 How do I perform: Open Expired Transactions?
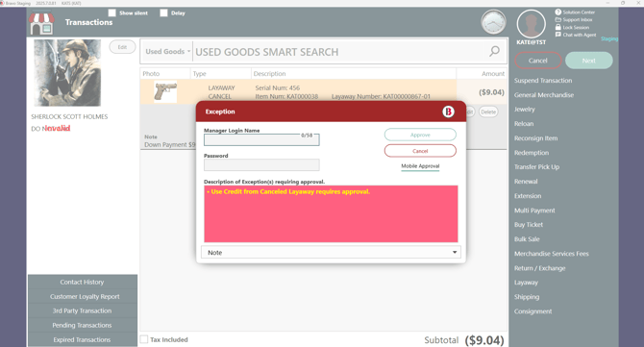pyautogui.click(x=82, y=339)
